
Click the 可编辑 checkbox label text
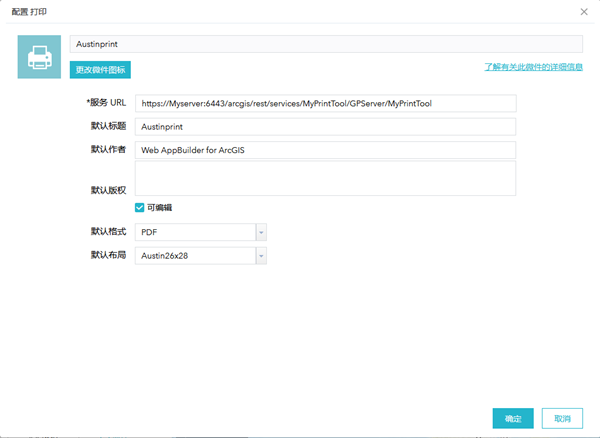[x=160, y=208]
